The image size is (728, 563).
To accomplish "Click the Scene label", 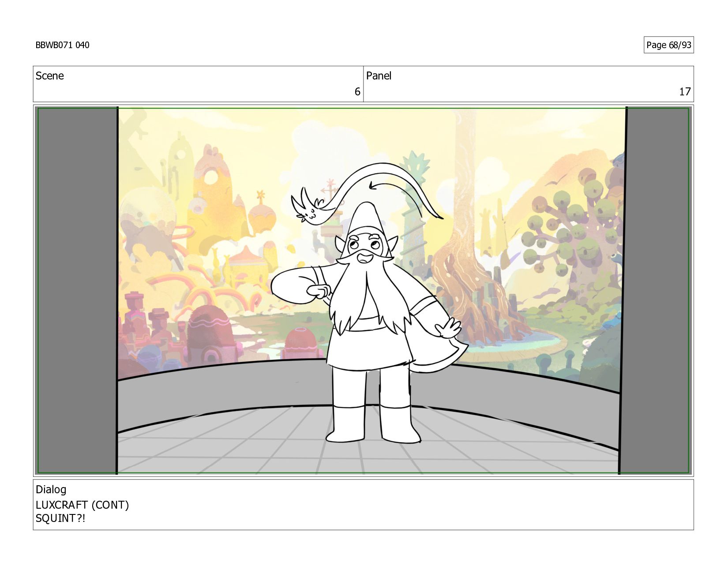I will point(49,76).
